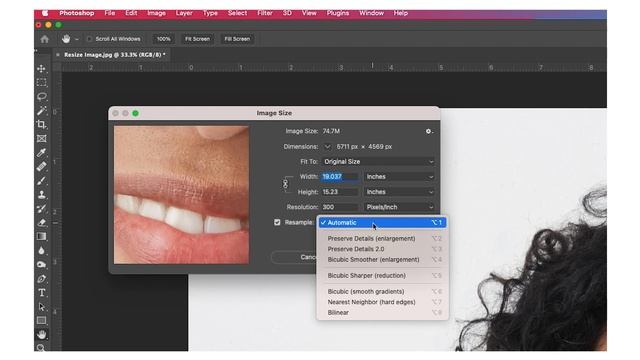Choose Automatic resample option
This screenshot has height=360, width=640.
[382, 222]
